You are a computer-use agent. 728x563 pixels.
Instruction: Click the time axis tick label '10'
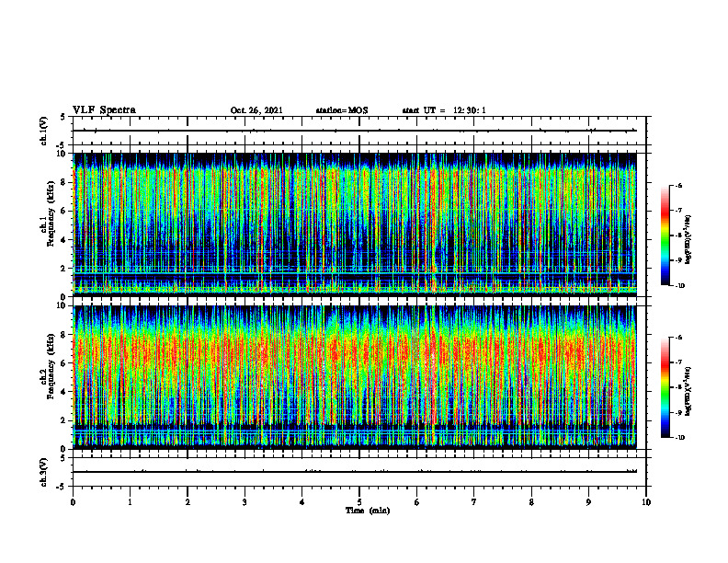pyautogui.click(x=646, y=502)
